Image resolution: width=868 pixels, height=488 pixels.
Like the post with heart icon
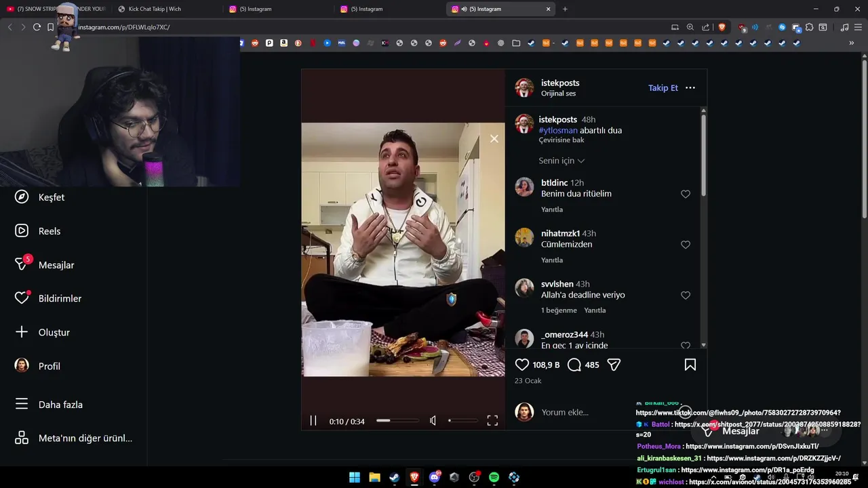tap(522, 365)
